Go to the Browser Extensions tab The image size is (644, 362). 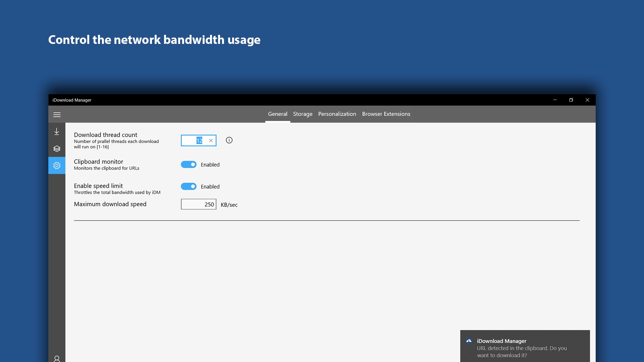coord(386,114)
